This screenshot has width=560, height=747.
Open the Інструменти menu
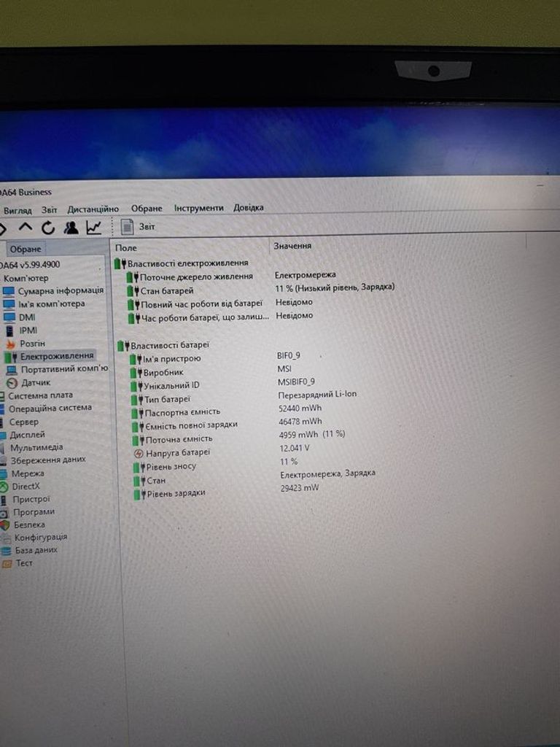[198, 208]
